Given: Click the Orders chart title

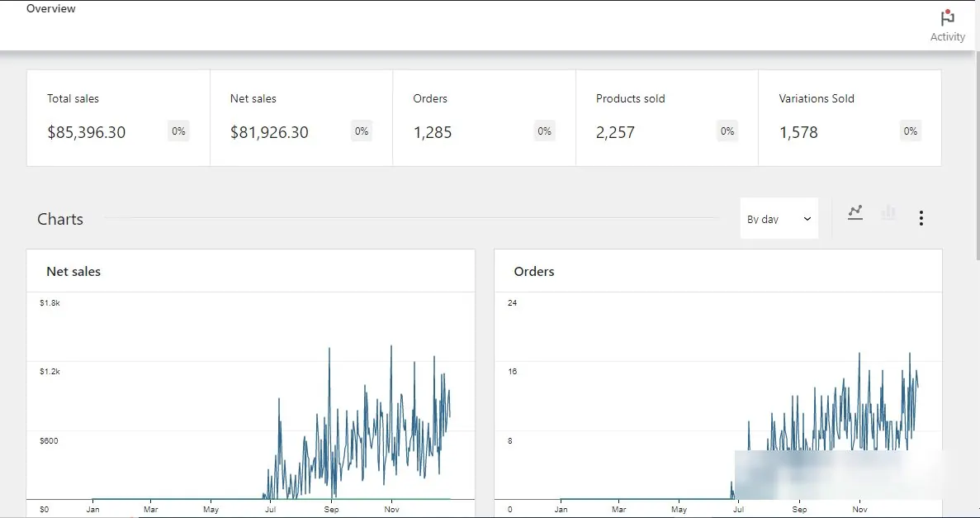Looking at the screenshot, I should click(x=533, y=272).
